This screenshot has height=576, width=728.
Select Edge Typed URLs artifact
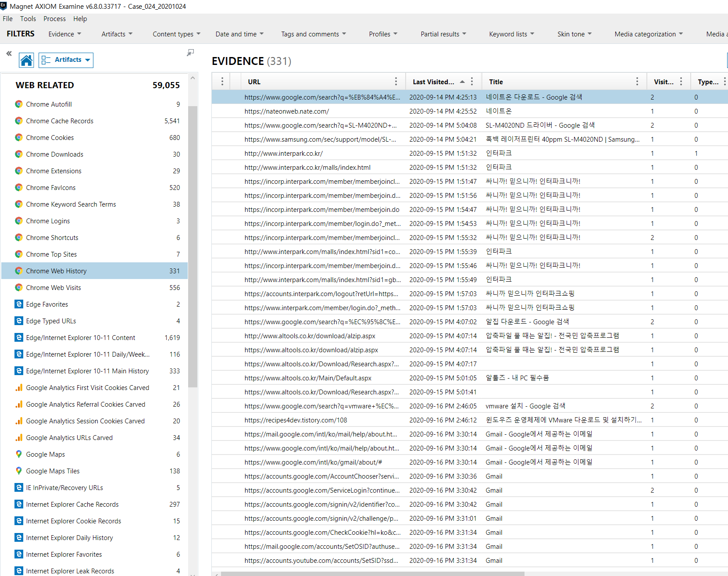tap(95, 321)
